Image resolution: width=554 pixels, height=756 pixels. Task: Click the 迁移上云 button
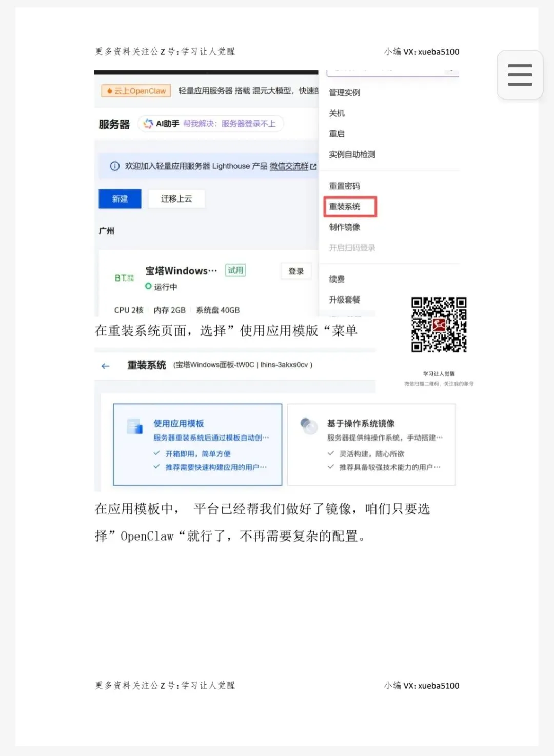tap(176, 199)
